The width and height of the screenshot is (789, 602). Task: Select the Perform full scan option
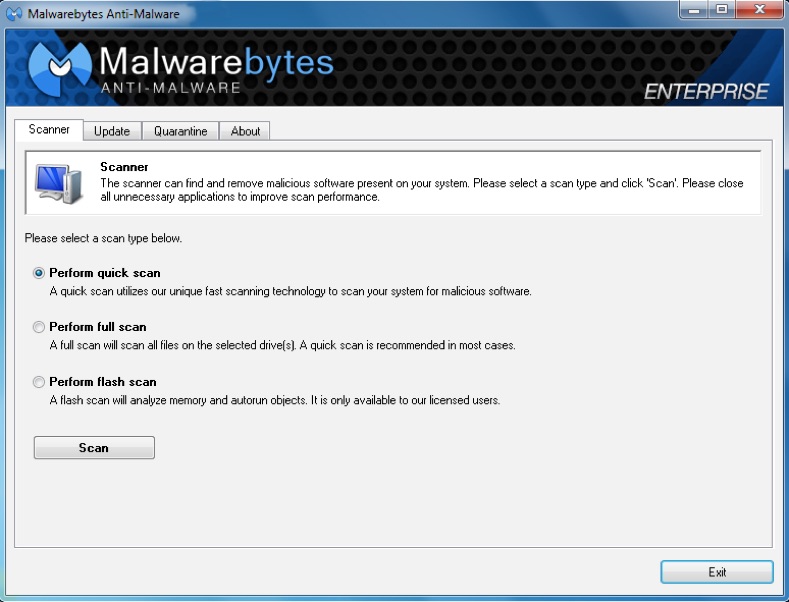[x=39, y=327]
